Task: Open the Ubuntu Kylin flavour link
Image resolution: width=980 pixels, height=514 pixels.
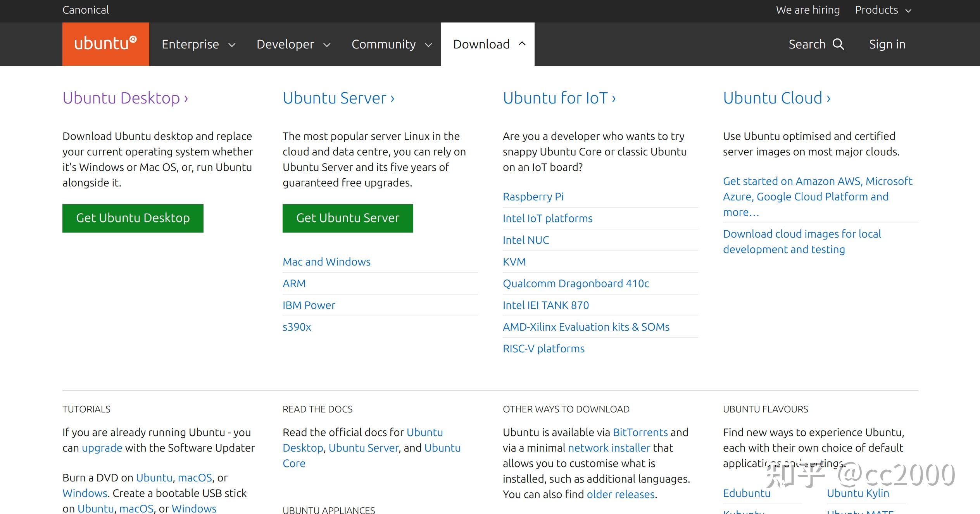Action: pyautogui.click(x=858, y=493)
